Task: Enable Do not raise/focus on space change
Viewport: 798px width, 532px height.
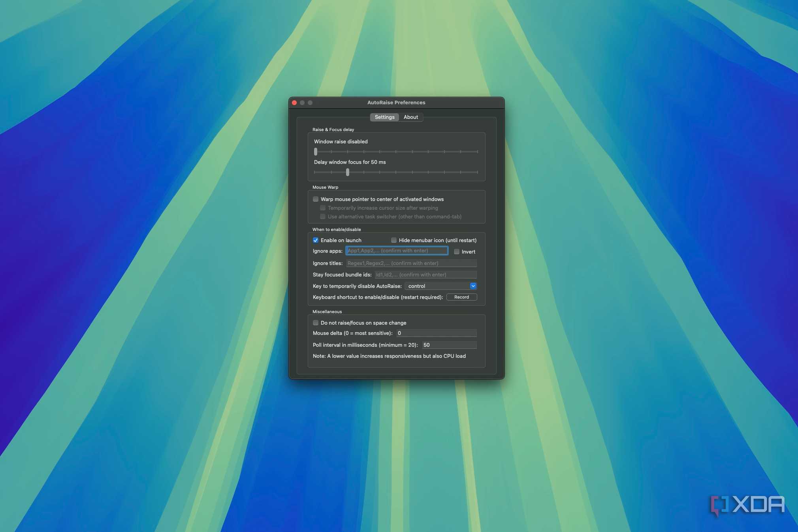Action: (316, 323)
